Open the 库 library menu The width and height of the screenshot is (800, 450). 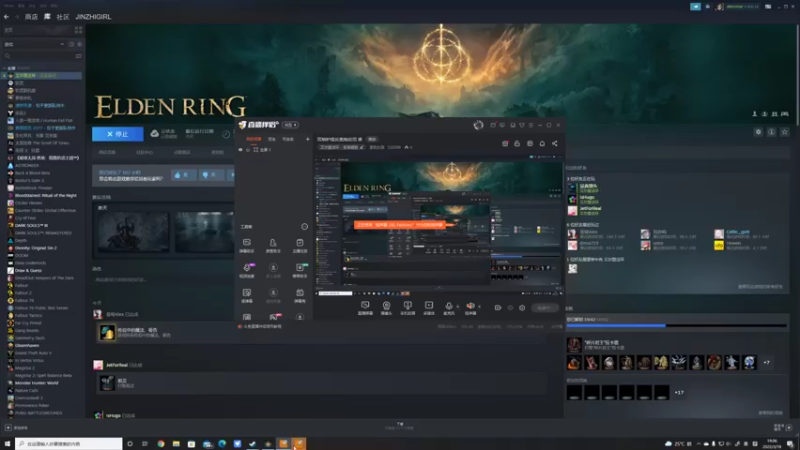click(47, 17)
